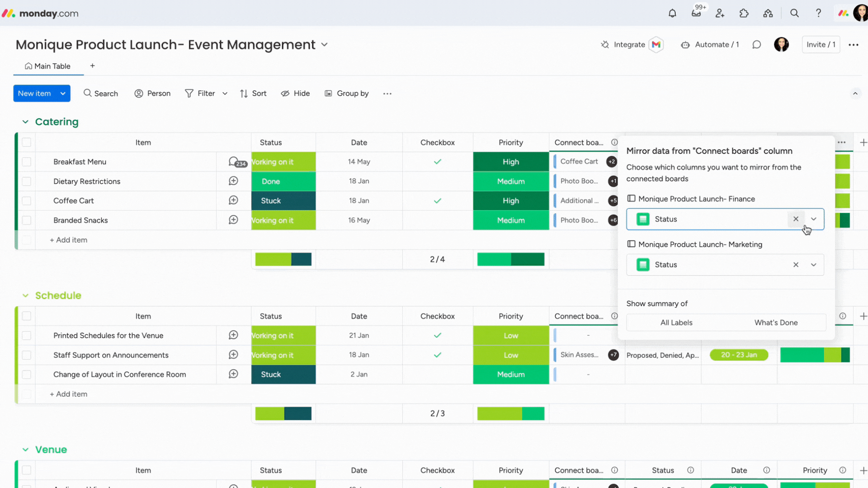
Task: Clear Status selection for Marketing board
Action: 796,265
